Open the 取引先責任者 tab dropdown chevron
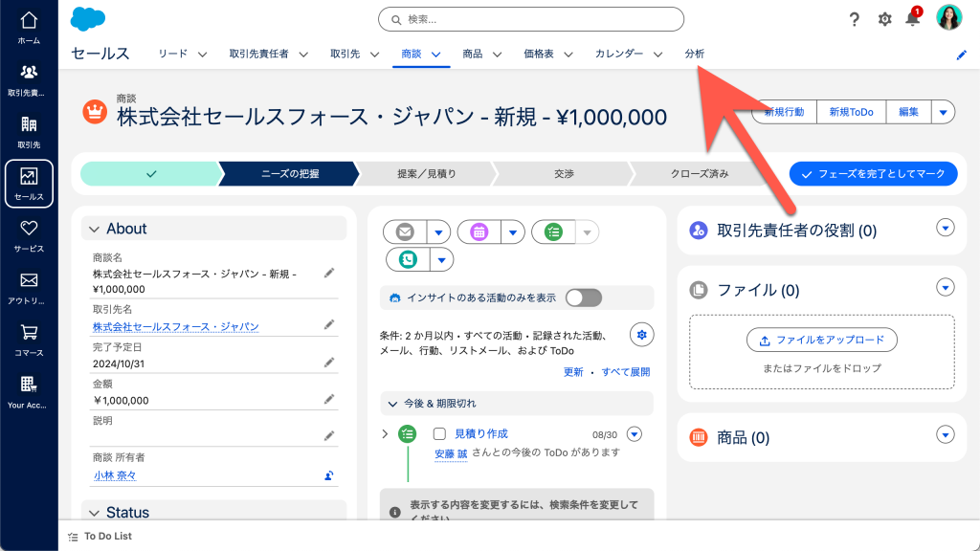Viewport: 980px width, 551px height. tap(303, 55)
